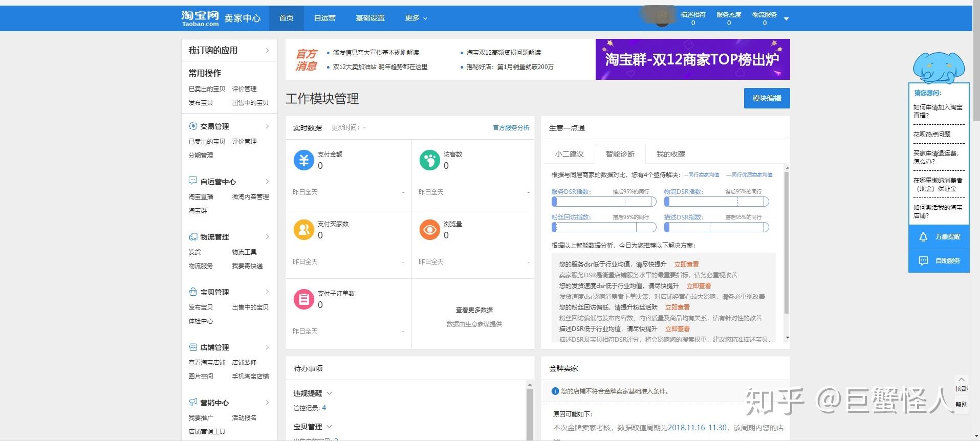Expand 店铺管理 section arrow
This screenshot has height=441, width=980.
point(267,347)
